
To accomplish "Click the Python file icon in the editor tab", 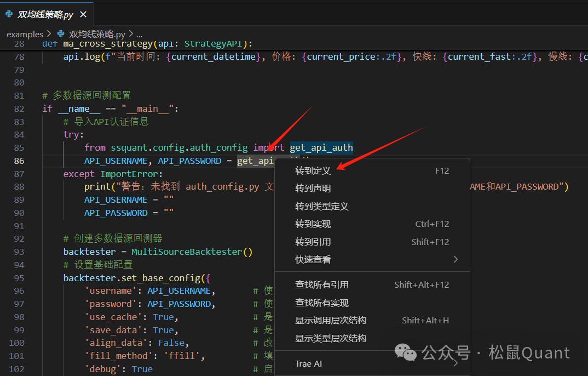I will coord(9,15).
